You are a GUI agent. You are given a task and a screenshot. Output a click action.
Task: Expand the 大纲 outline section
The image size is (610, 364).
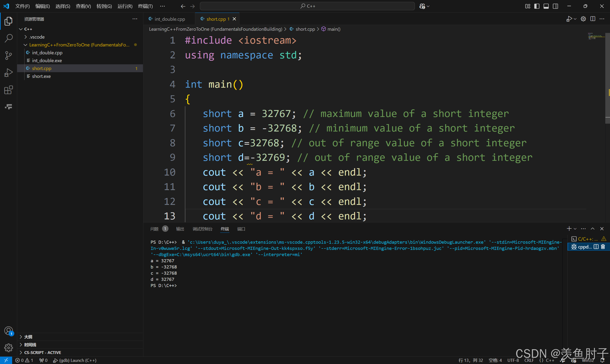click(28, 337)
